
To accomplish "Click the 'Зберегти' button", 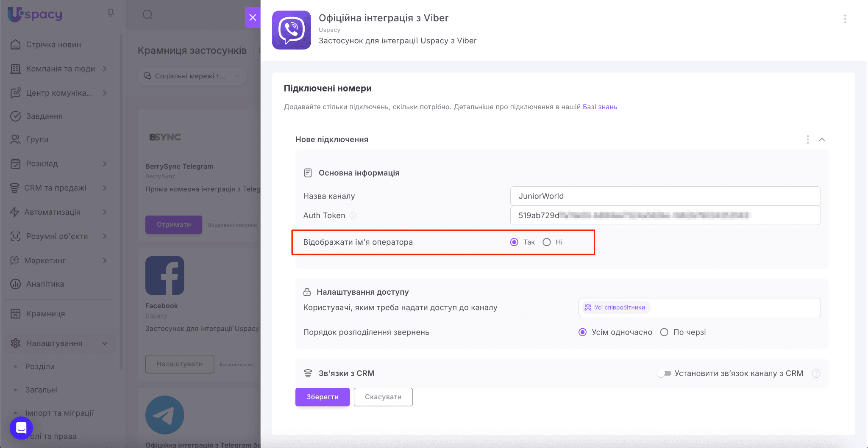I will pos(323,397).
